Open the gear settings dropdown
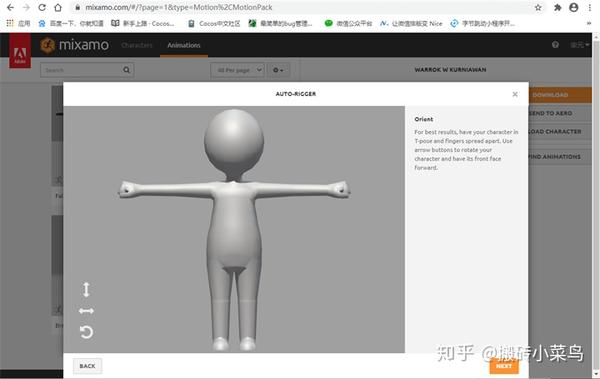Viewport: 600px width, 379px height. click(278, 70)
